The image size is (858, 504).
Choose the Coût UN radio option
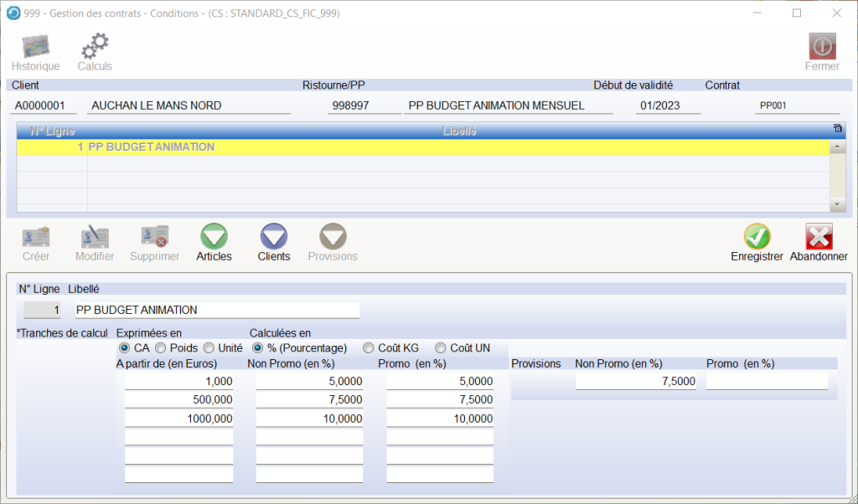point(440,347)
